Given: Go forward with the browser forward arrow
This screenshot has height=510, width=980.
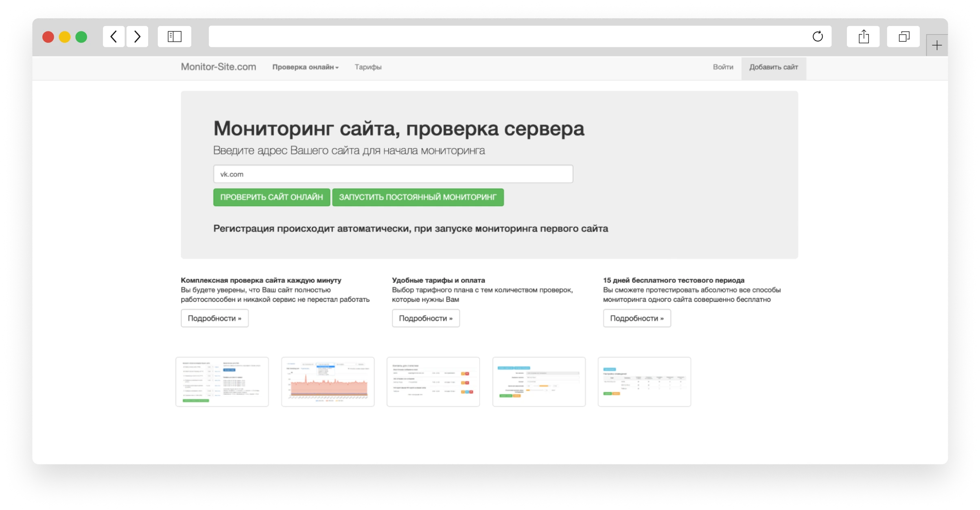Looking at the screenshot, I should 137,36.
